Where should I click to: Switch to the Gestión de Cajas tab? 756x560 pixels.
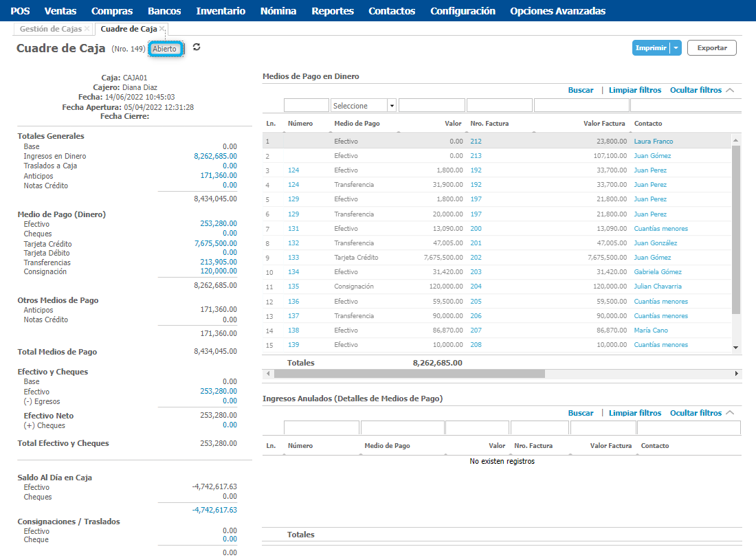50,29
